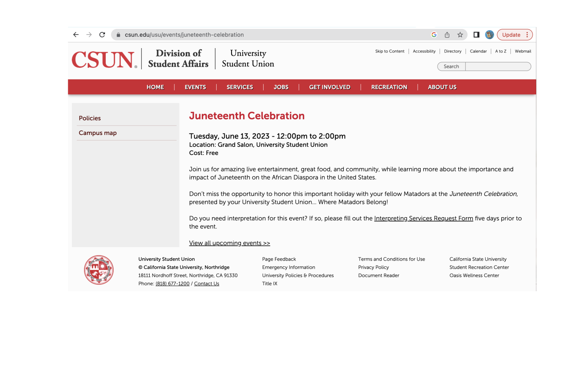588x367 pixels.
Task: Click the side panel icon near the address bar
Action: (x=476, y=34)
